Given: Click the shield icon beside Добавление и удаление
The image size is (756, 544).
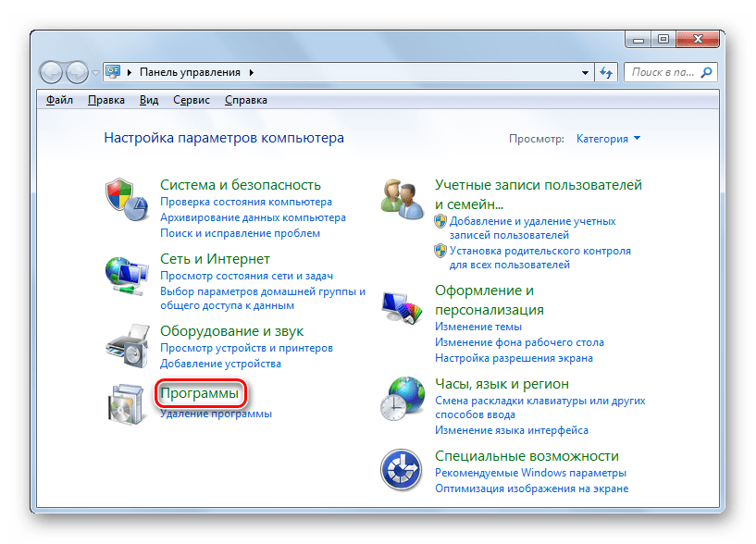Looking at the screenshot, I should pos(440,221).
